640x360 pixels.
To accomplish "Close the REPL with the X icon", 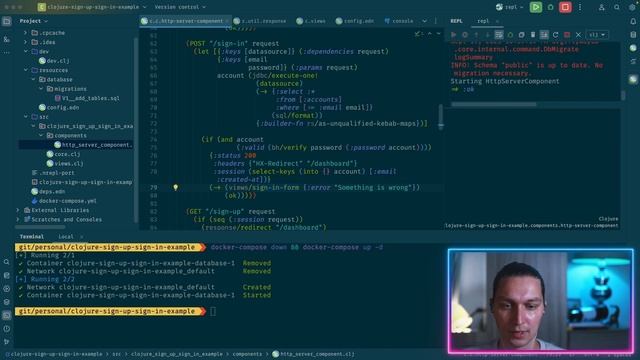I will tap(578, 35).
